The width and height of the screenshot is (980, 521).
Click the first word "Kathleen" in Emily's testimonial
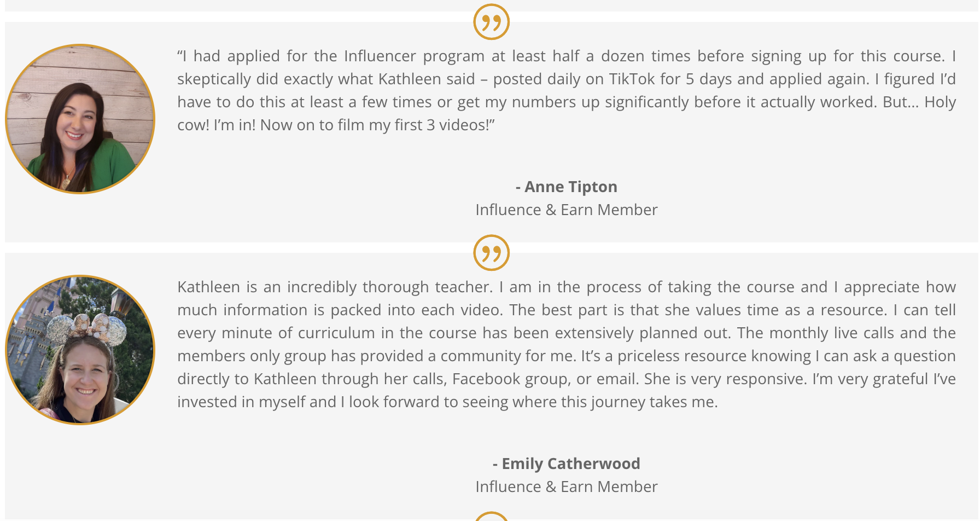click(209, 287)
